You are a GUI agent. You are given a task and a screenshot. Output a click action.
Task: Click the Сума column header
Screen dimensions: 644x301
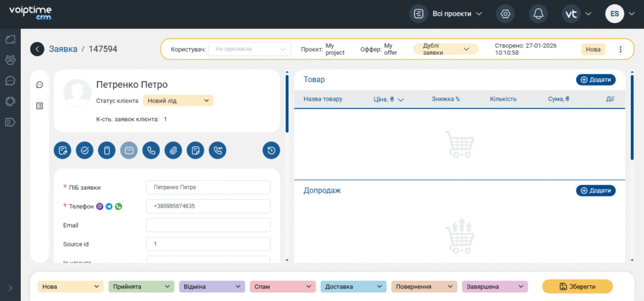click(558, 99)
